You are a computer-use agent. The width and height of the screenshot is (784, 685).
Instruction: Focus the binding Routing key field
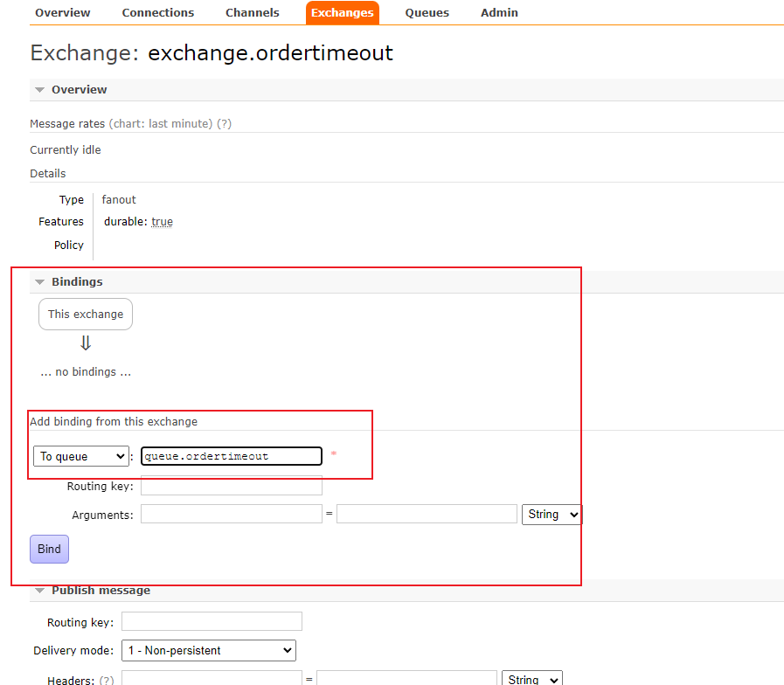(232, 486)
